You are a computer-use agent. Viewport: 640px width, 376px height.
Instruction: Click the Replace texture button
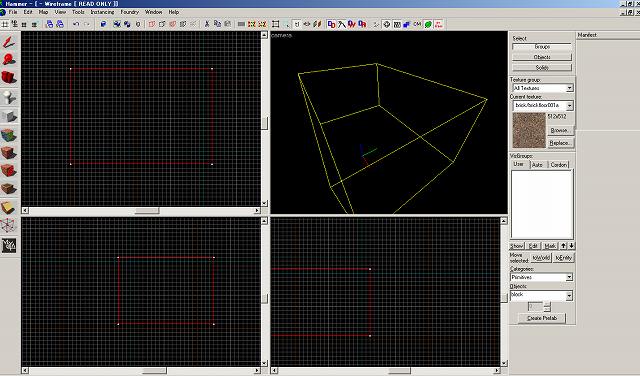(x=560, y=143)
